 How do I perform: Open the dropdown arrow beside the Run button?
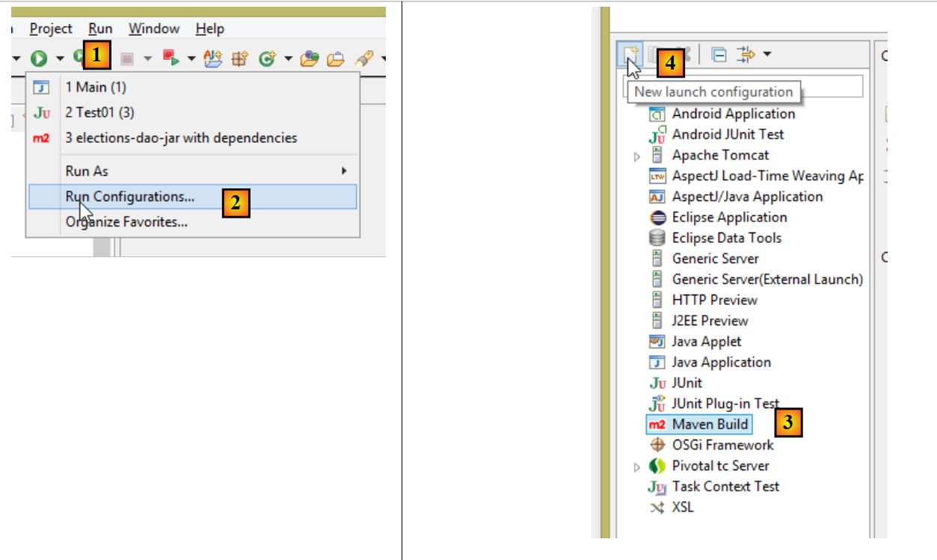click(59, 58)
